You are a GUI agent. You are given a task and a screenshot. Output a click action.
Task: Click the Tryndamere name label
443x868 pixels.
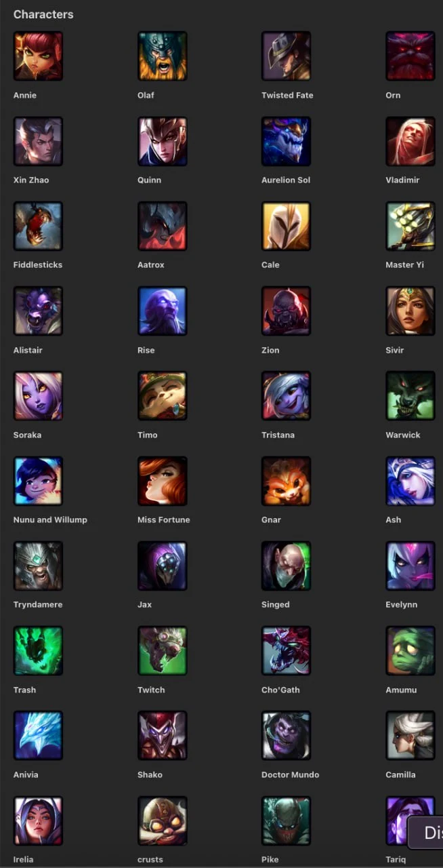click(38, 605)
